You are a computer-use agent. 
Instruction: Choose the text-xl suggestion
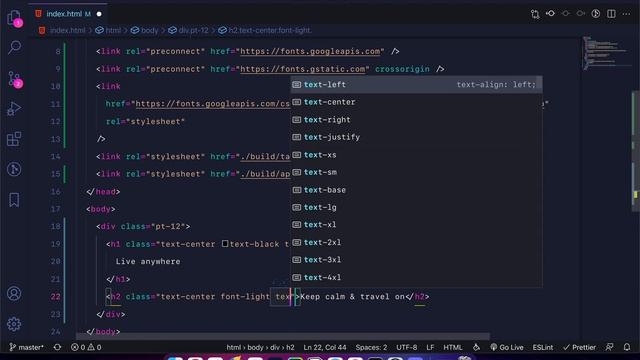(416, 225)
